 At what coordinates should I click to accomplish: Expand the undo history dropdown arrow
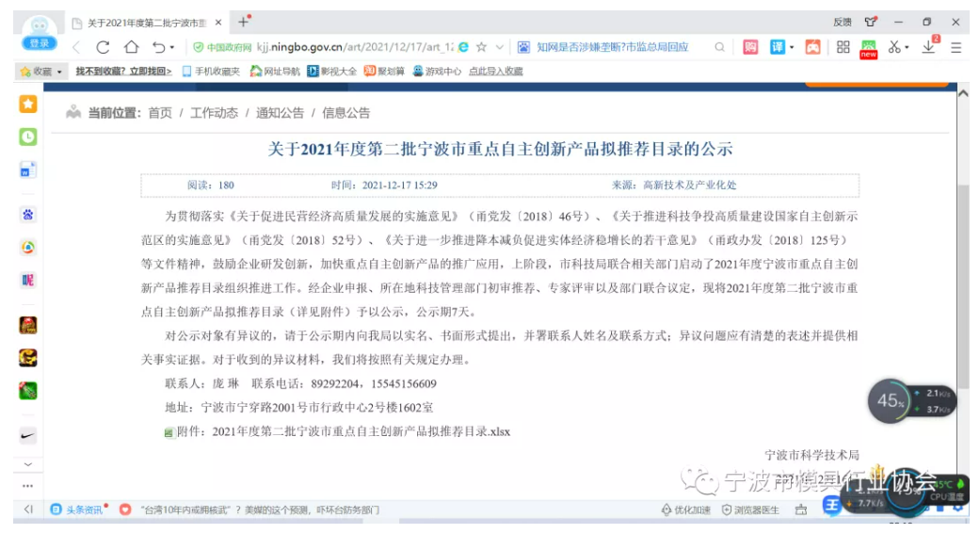point(172,48)
